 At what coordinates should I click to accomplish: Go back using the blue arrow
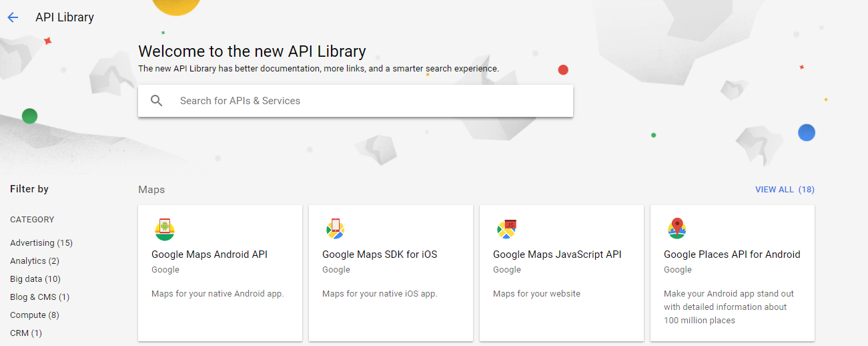pos(13,17)
